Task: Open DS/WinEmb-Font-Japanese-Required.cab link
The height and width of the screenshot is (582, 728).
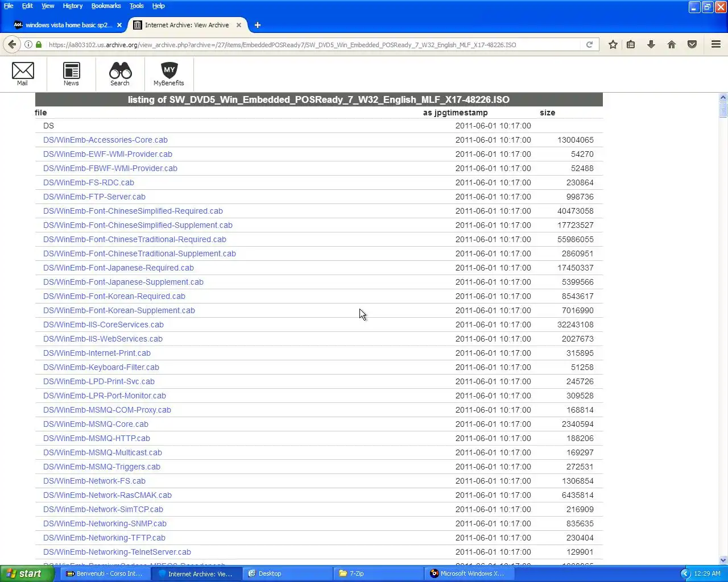Action: click(118, 268)
